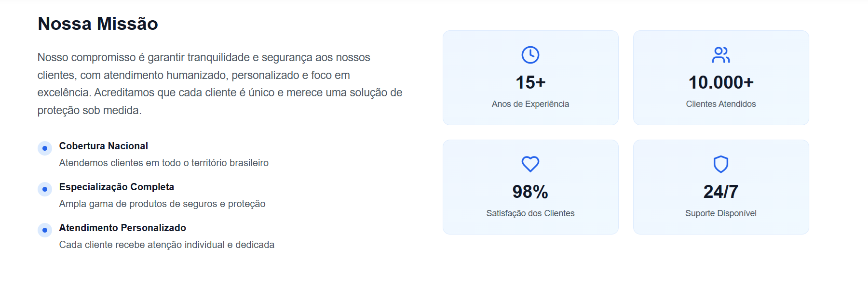Click the Clientes Atendidos label

pyautogui.click(x=721, y=104)
